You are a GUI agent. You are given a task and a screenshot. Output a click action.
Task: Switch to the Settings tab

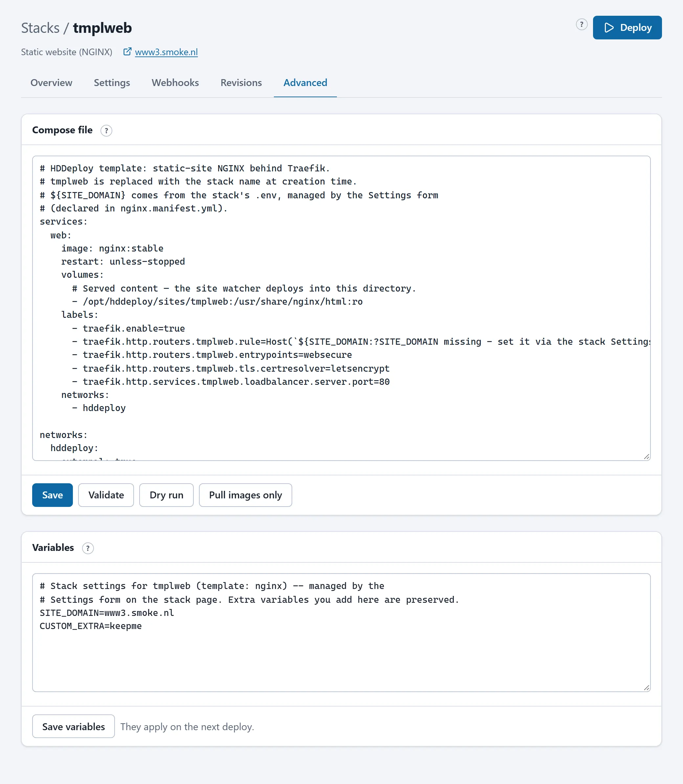pos(112,83)
